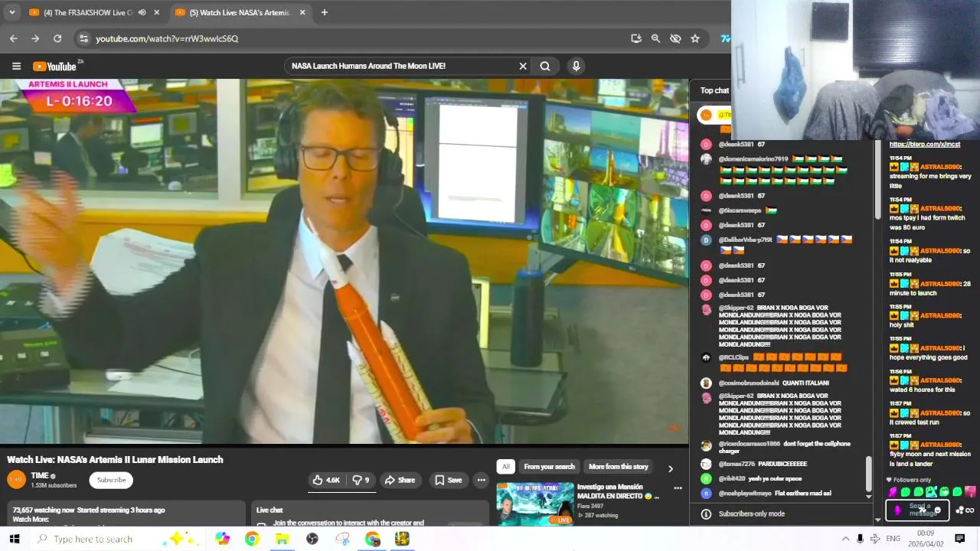Screen dimensions: 980x551
Task: Open File Explorer from the taskbar
Action: (x=282, y=539)
